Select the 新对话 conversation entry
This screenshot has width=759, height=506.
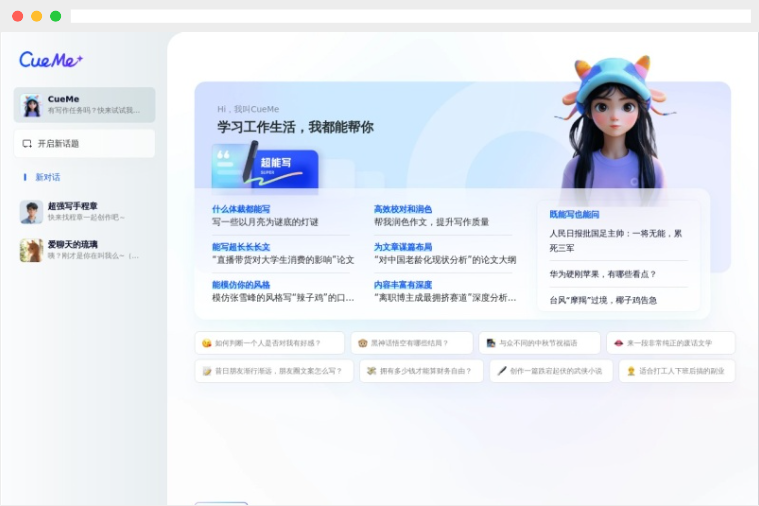coord(47,177)
